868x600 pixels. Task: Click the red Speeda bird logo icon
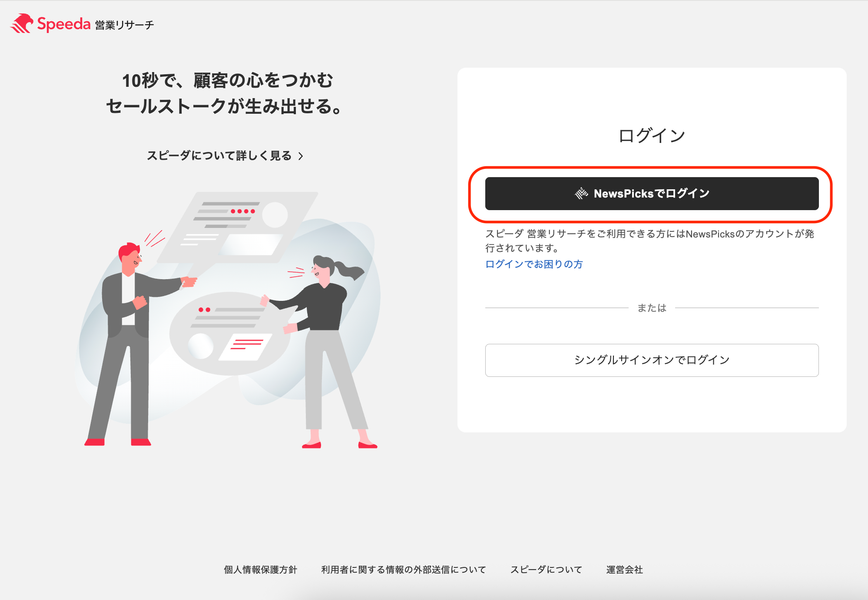coord(22,23)
